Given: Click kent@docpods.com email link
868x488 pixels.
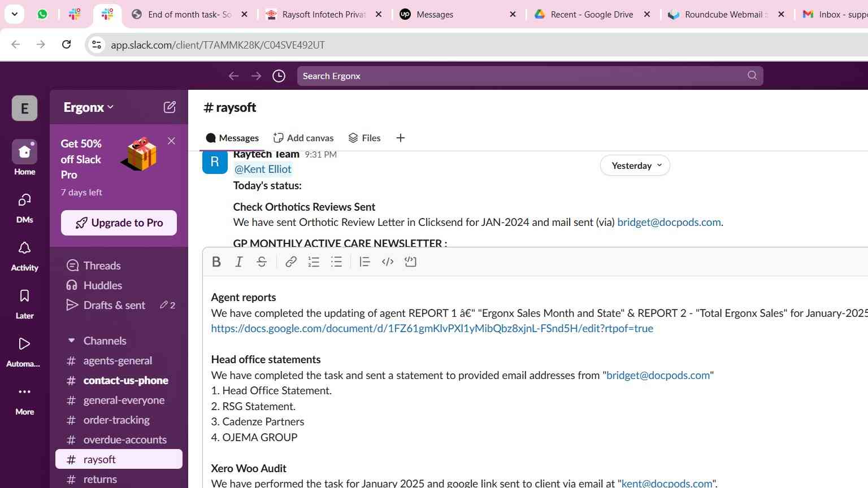Looking at the screenshot, I should tap(667, 483).
